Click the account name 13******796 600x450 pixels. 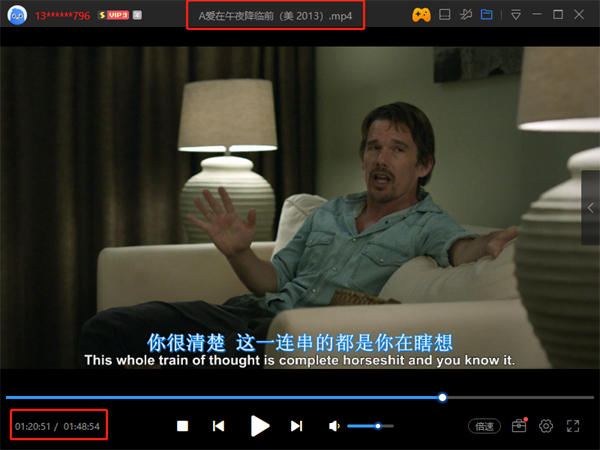tap(62, 15)
